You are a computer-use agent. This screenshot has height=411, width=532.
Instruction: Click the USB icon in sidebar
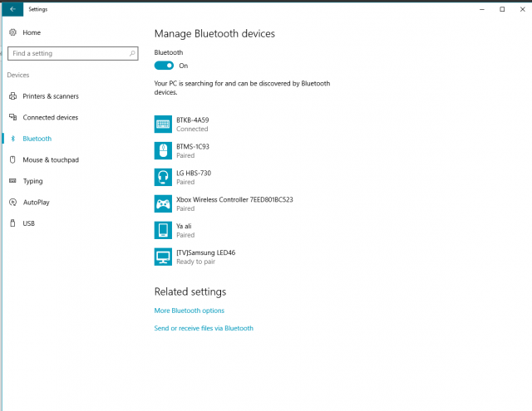point(12,223)
